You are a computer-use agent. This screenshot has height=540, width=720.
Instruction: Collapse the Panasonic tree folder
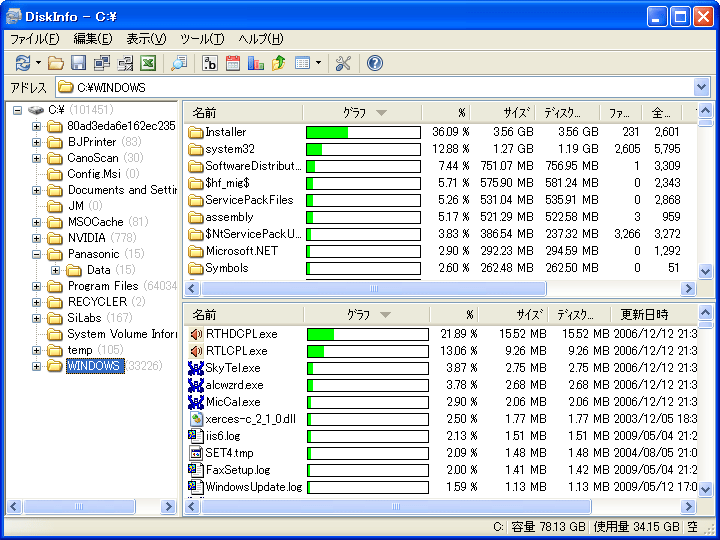(36, 254)
